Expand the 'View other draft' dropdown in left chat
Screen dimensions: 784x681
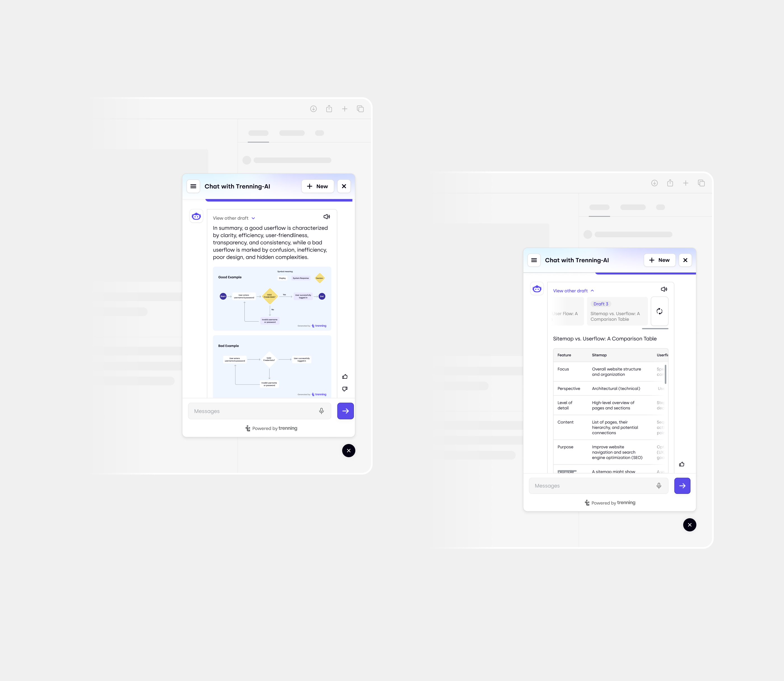233,217
